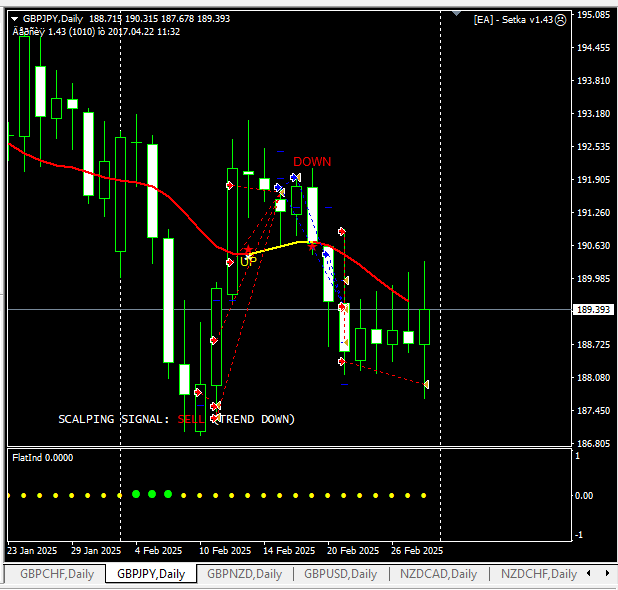
Task: Click the 23 Jan 2025 date label
Action: point(32,551)
